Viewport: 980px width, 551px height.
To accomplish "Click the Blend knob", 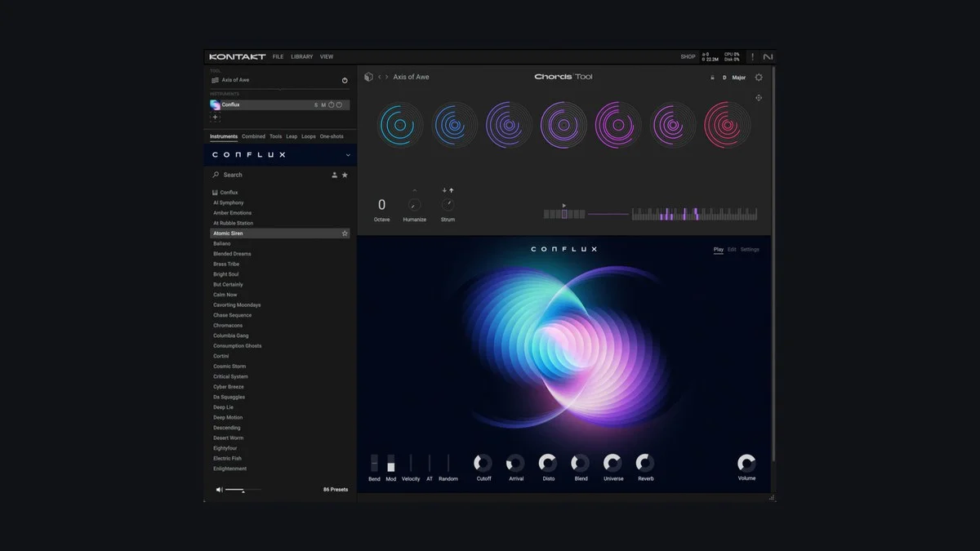I will 581,463.
